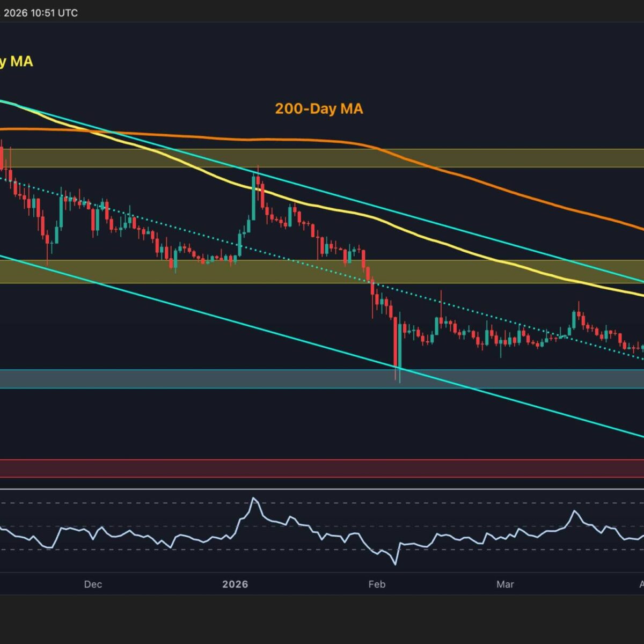Click the large red candle in early February
Image resolution: width=644 pixels, height=644 pixels.
[x=396, y=341]
